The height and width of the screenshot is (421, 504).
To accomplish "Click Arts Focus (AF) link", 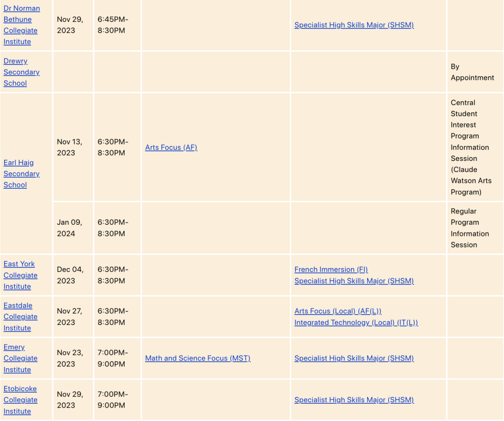I will [171, 147].
